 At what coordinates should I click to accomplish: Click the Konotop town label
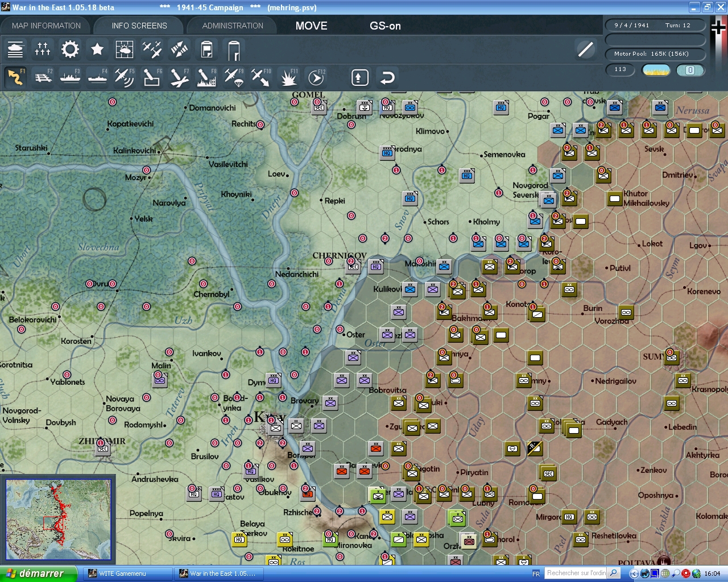point(516,305)
